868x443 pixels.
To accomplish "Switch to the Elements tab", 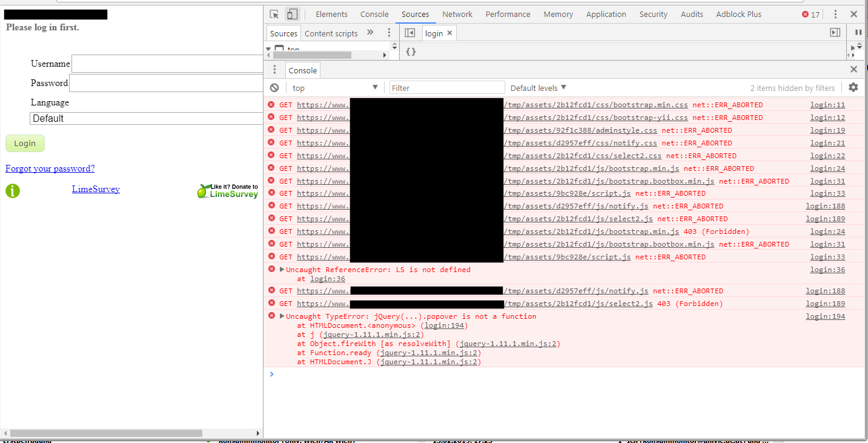I will 331,15.
